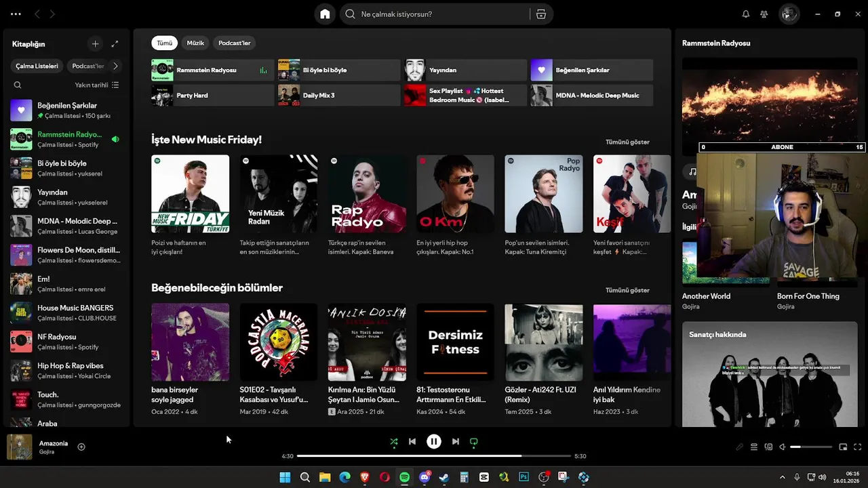Viewport: 868px width, 488px height.
Task: Open Steam from taskbar
Action: 444,477
